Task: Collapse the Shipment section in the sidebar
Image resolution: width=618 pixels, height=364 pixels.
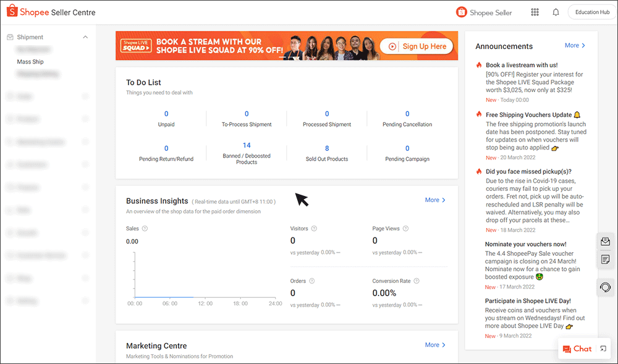Action: (x=85, y=36)
